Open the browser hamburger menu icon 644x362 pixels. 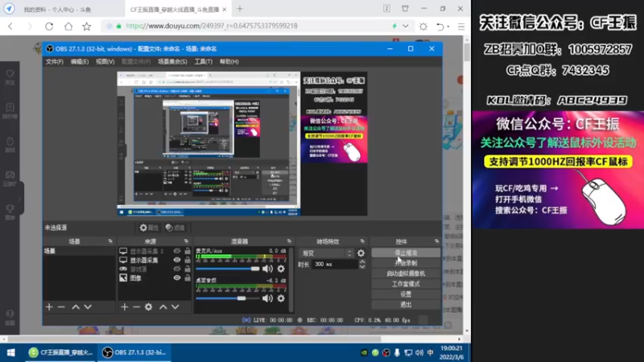point(461,27)
